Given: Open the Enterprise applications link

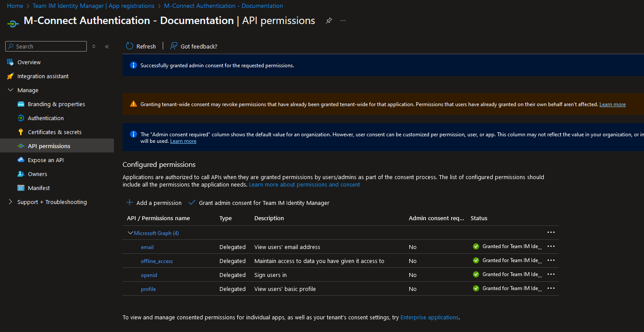Looking at the screenshot, I should 429,317.
